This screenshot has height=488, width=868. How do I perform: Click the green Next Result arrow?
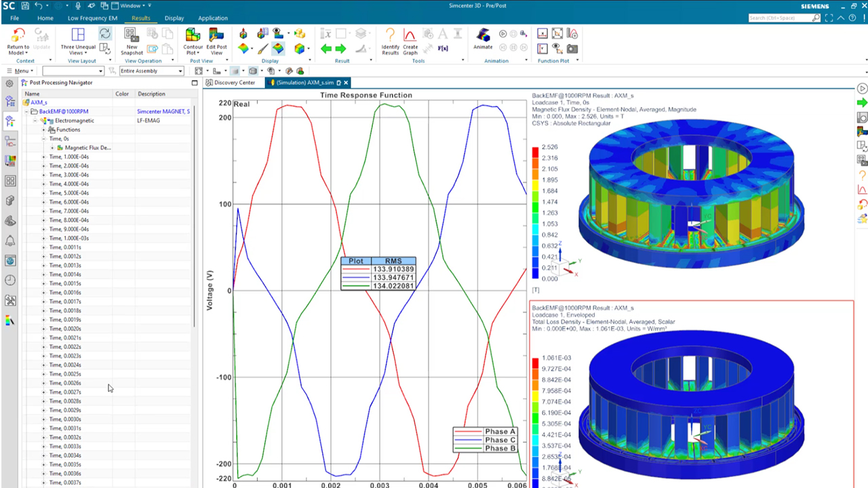[x=341, y=48]
